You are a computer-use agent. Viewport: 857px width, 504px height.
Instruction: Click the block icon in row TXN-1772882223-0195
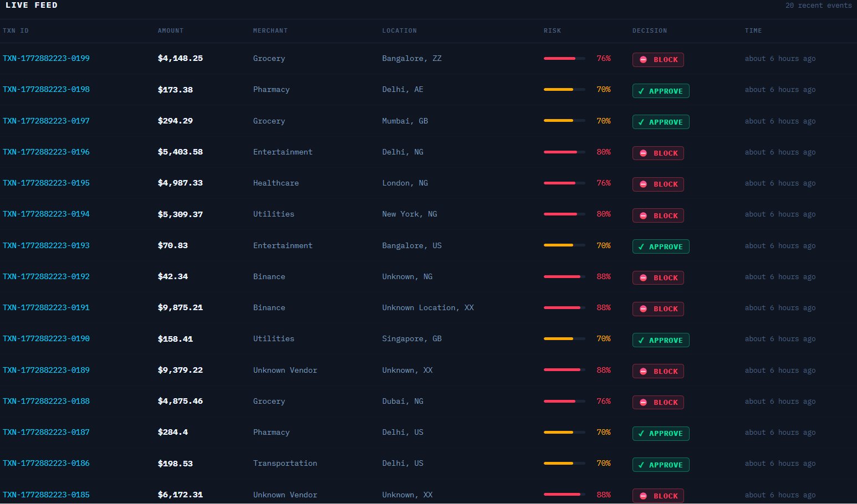click(x=643, y=184)
